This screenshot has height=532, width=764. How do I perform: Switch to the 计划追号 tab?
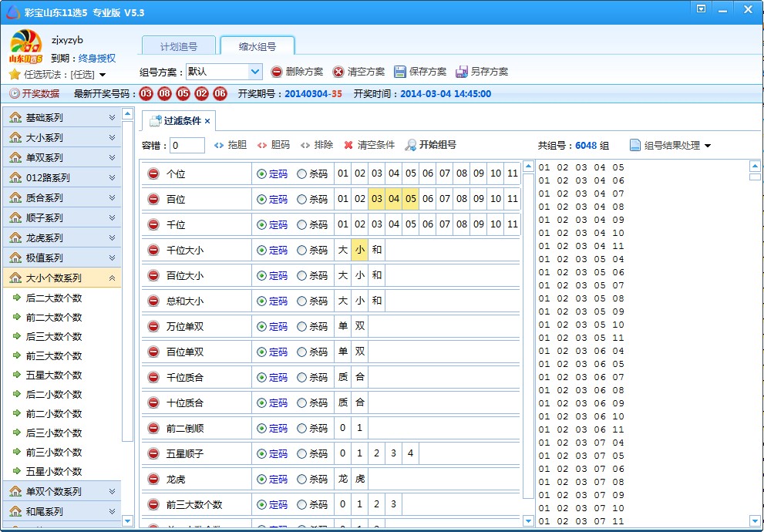tap(179, 46)
